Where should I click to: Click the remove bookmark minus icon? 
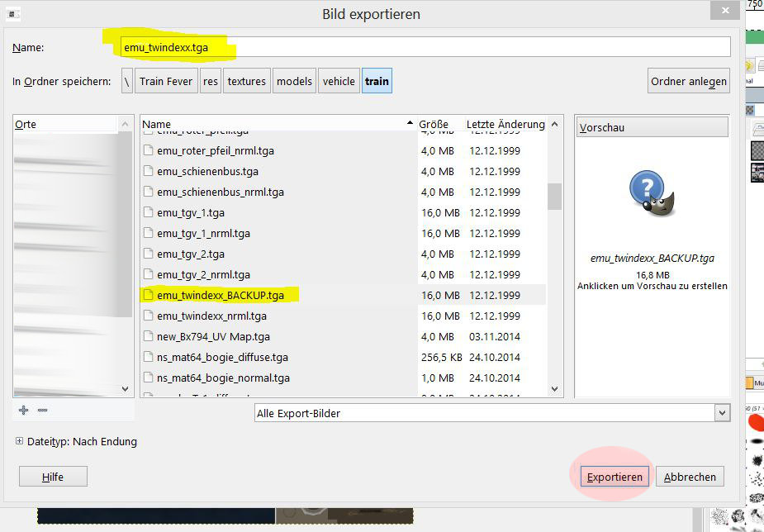(x=42, y=411)
